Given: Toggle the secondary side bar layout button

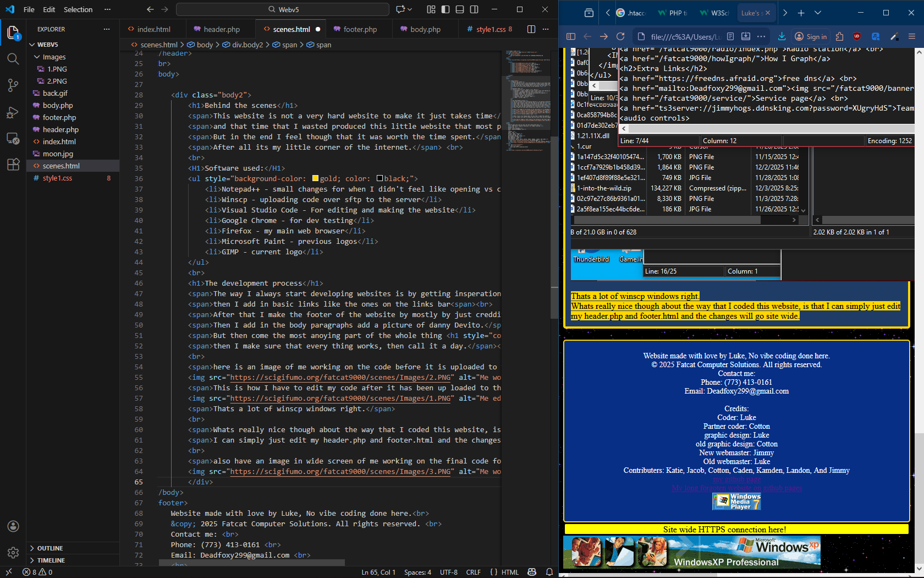Looking at the screenshot, I should click(x=474, y=9).
